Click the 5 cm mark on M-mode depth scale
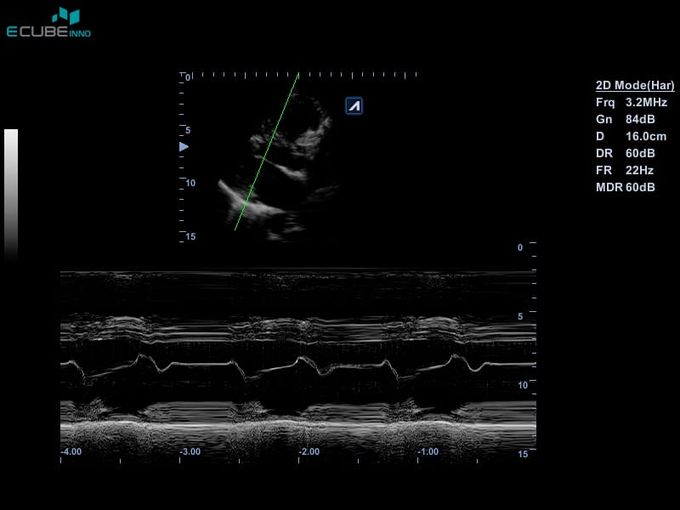Image resolution: width=680 pixels, height=510 pixels. click(x=520, y=316)
